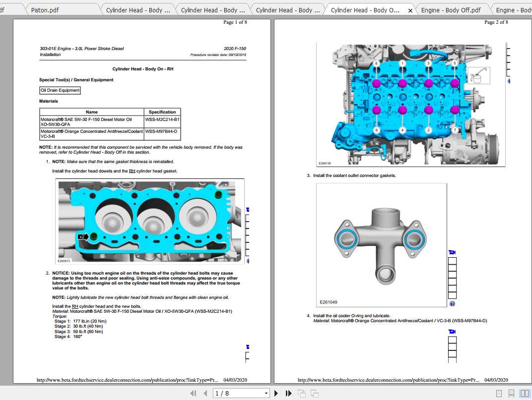The height and width of the screenshot is (400, 532).
Task: Click the oil can lubrication icon on the bolt sequence figure
Action: 479,76
